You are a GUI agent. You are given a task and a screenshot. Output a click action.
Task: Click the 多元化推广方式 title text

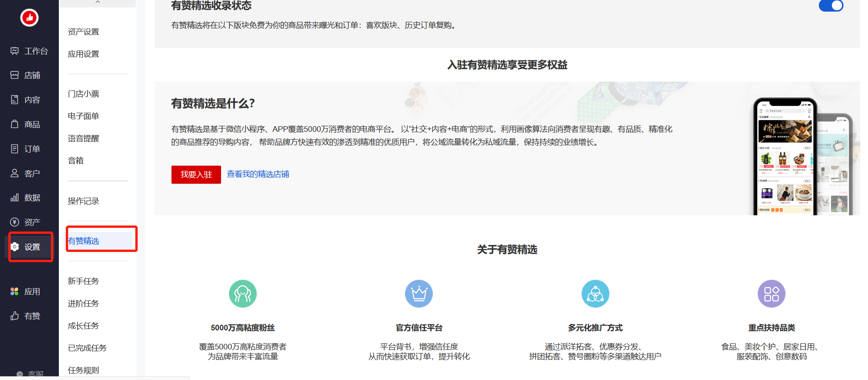pos(596,328)
